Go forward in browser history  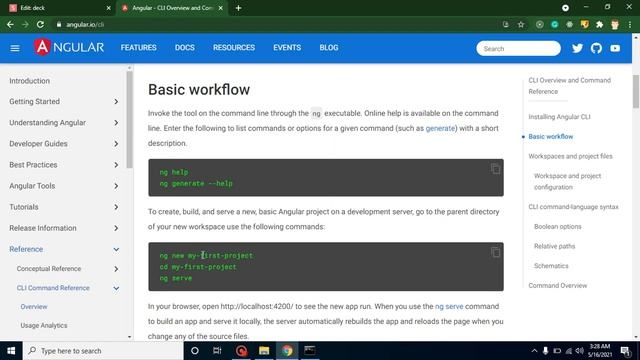pos(25,24)
